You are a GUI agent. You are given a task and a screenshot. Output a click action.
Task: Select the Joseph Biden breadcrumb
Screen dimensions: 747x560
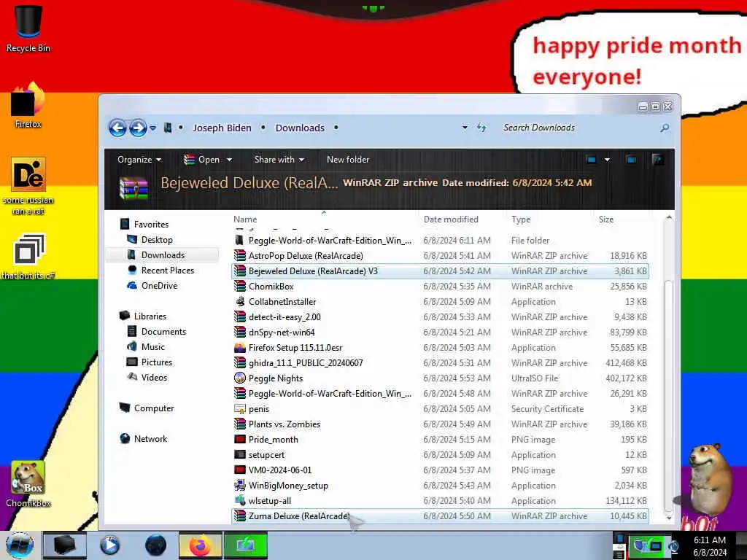(x=222, y=128)
